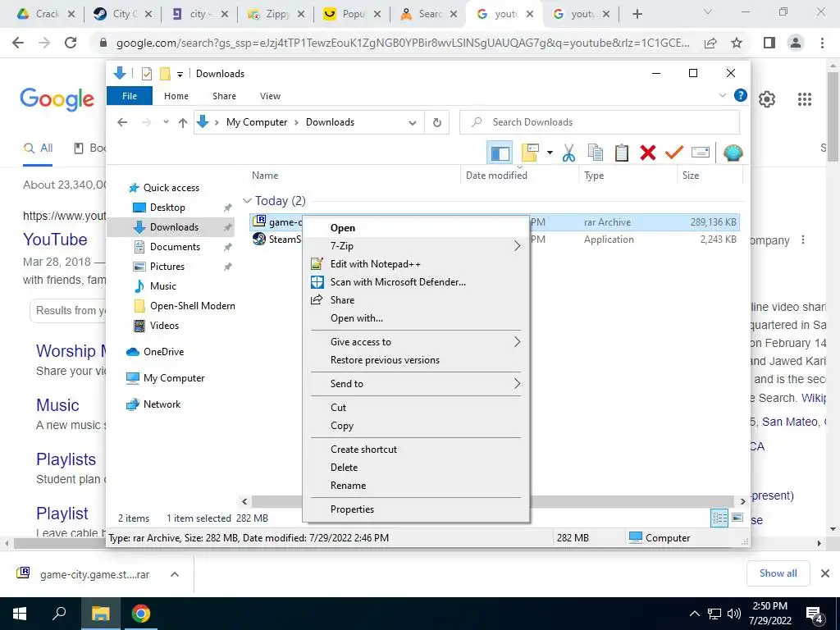Open Google settings gear icon
This screenshot has height=630, width=840.
click(x=767, y=99)
